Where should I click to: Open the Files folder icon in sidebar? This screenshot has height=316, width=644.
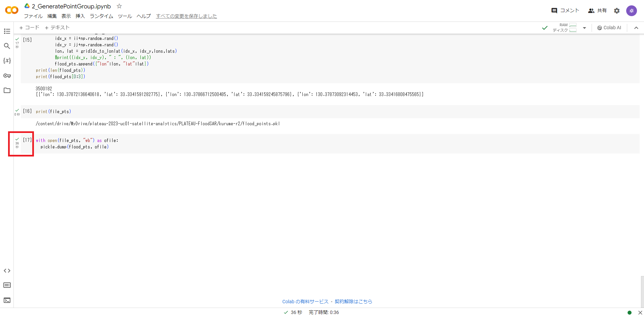click(7, 90)
